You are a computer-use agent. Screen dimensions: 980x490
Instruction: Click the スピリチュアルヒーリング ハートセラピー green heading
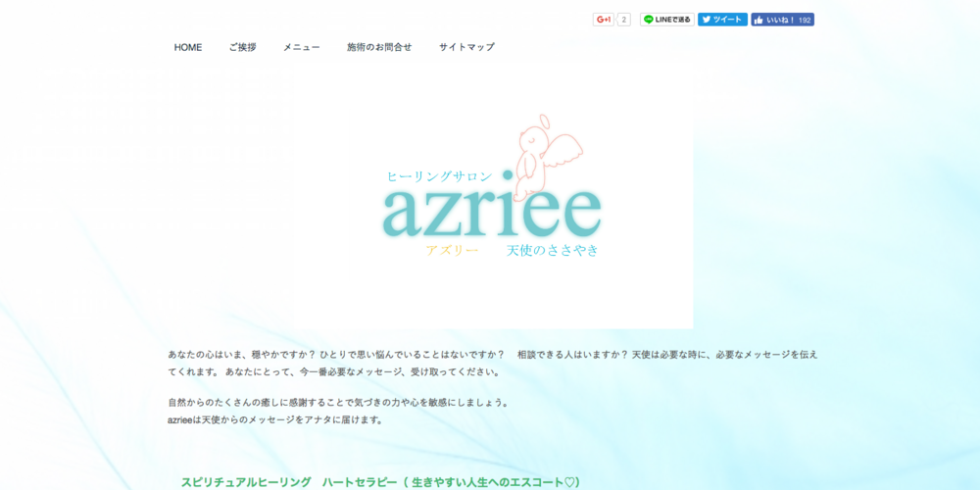380,482
